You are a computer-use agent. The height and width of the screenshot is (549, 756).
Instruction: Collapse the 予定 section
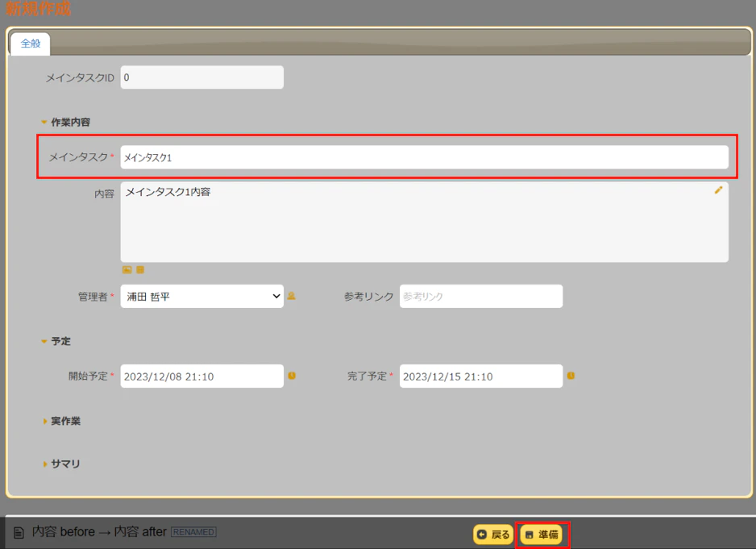[x=56, y=341]
